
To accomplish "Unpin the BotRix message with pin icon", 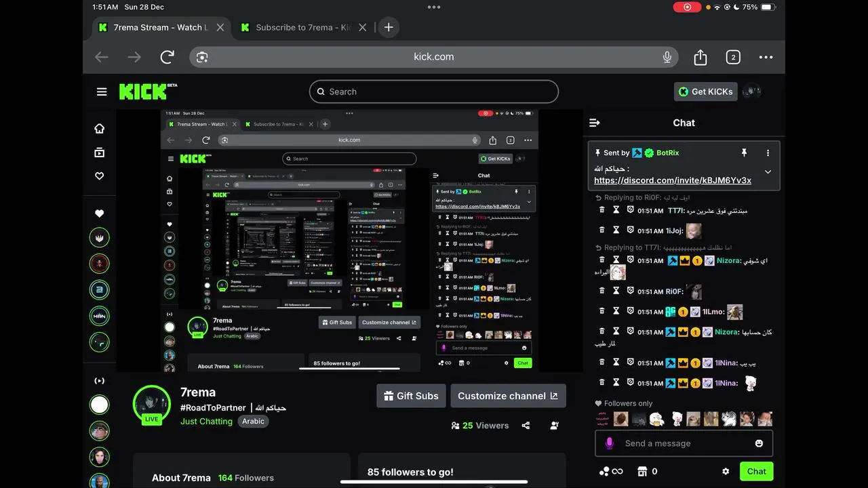I will [x=744, y=153].
